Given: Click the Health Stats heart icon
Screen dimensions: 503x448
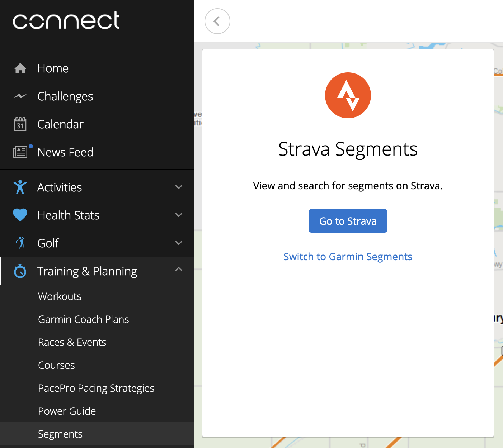Looking at the screenshot, I should coord(20,215).
